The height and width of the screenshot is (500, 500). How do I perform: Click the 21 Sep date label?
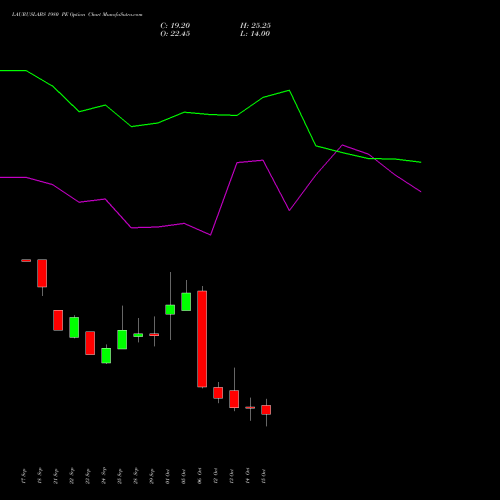(x=56, y=476)
